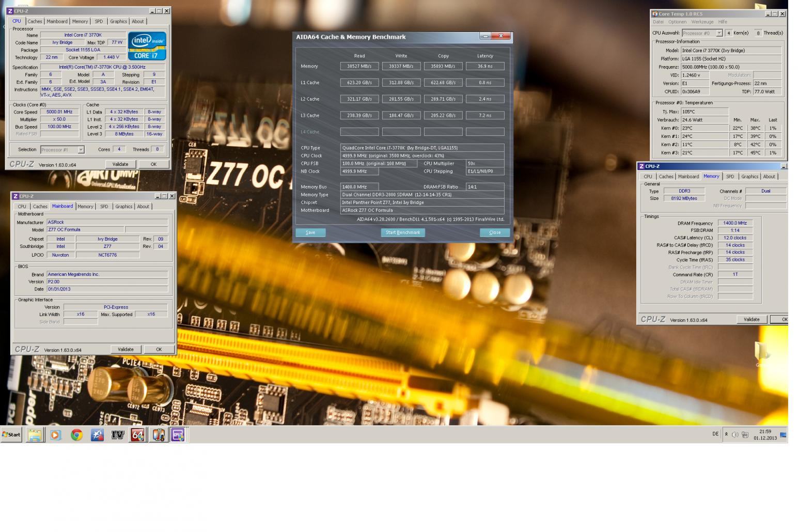Switch to Core Temp via taskbar thermometer icon
The image size is (798, 532).
click(x=158, y=435)
